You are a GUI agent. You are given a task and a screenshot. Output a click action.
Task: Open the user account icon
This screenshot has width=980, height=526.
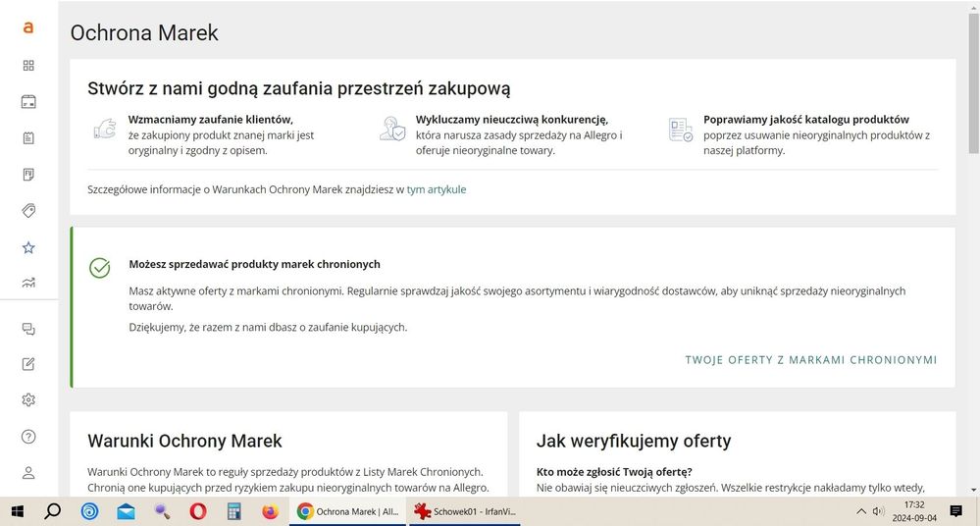coord(28,473)
